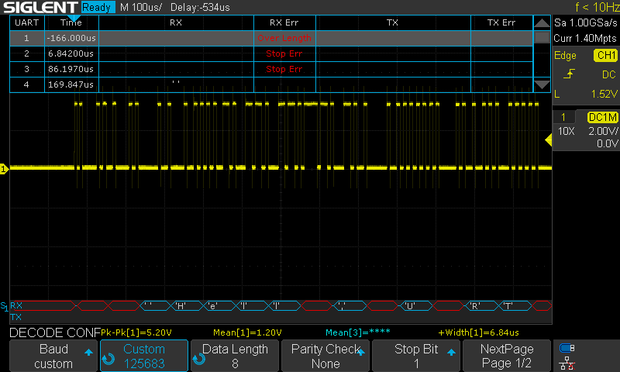Click the Edge trigger type label
Screen dimensions: 620x372
565,56
